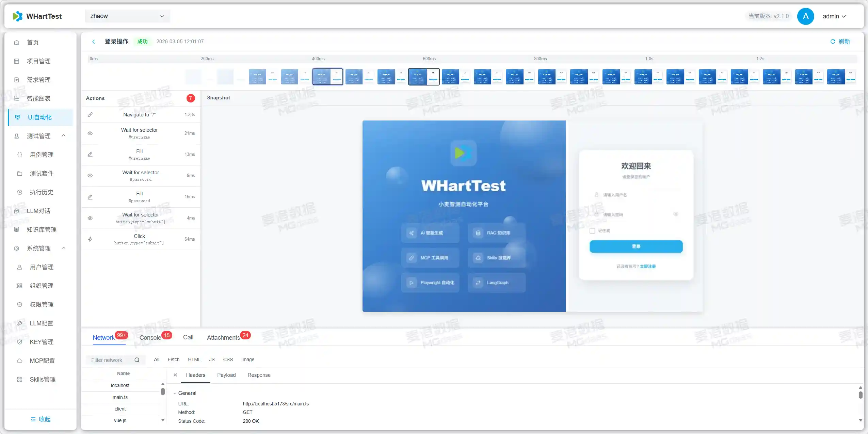Select main.ts in network list
Viewport: 868px width, 434px height.
point(120,397)
